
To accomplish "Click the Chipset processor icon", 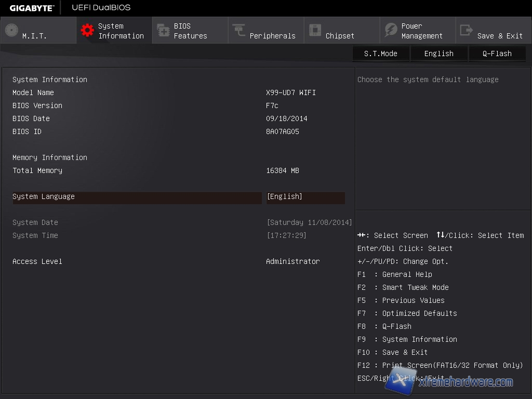I will click(315, 30).
